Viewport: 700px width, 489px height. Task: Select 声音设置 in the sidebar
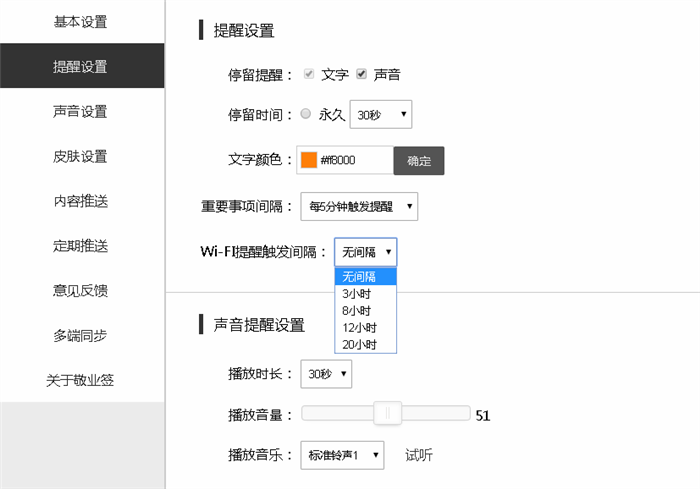pos(82,112)
